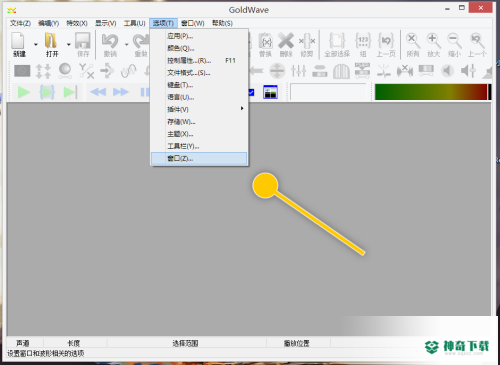Click the arch-shaped effect icon
The height and width of the screenshot is (365, 500).
tap(341, 71)
